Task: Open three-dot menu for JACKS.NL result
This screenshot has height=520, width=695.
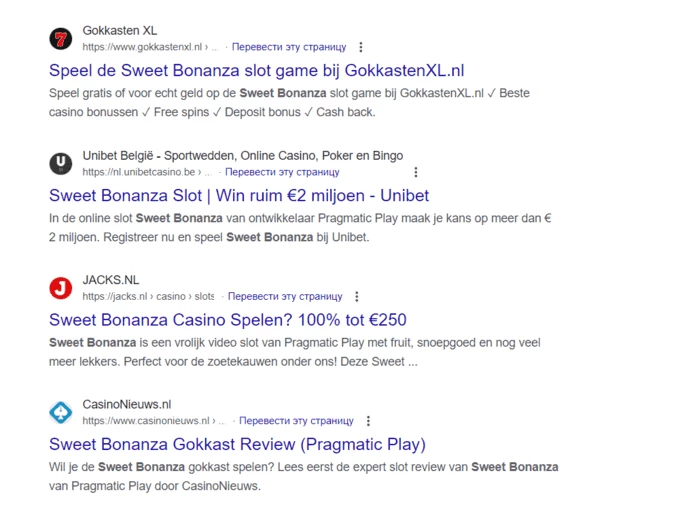Action: pos(357,297)
